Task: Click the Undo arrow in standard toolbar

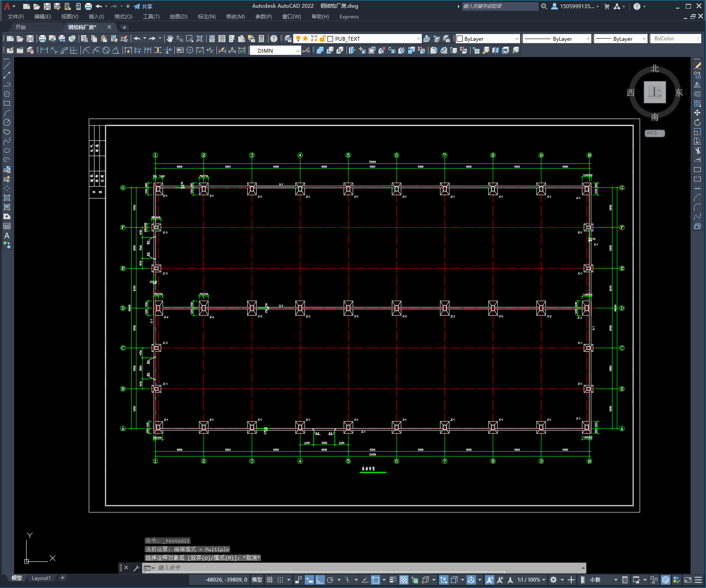Action: click(137, 39)
